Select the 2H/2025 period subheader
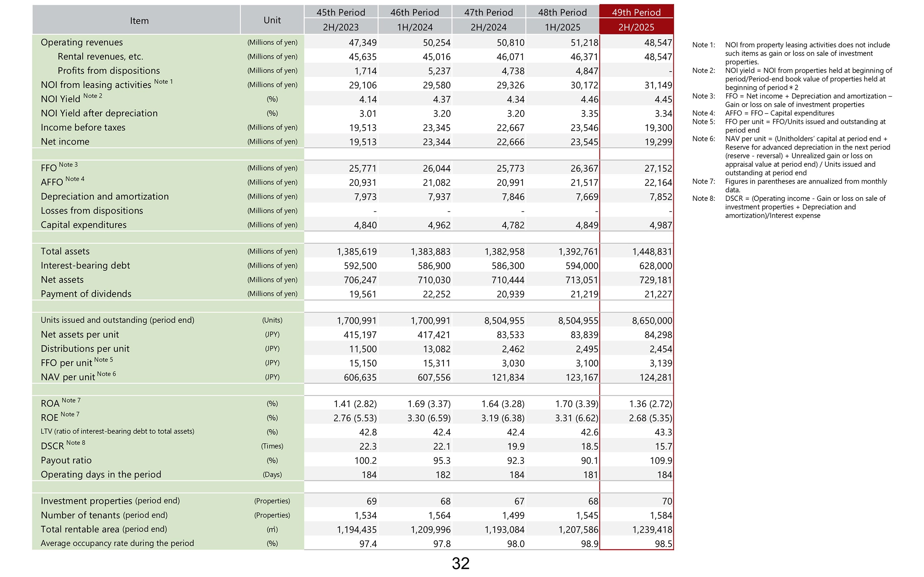Screen dimensions: 924x577 coord(636,27)
